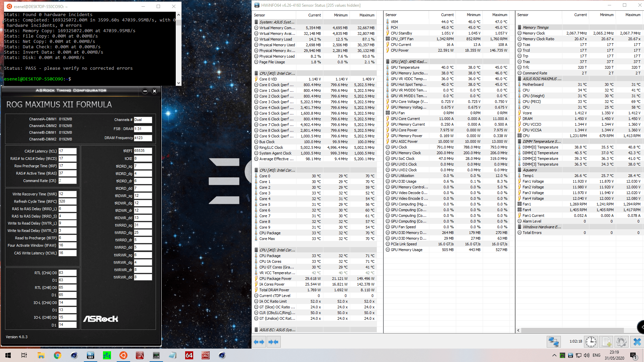Select the 'Core 3 Clock (perf...' row
644x362 pixels.
[314, 102]
